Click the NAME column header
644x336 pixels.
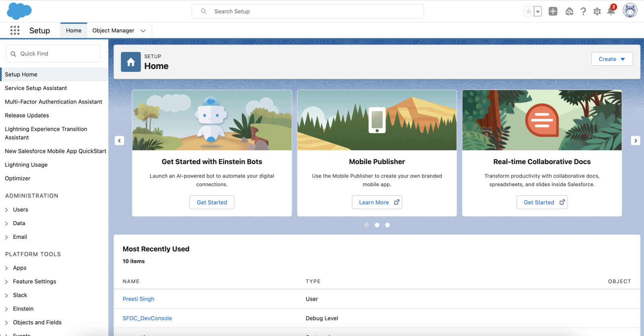131,281
